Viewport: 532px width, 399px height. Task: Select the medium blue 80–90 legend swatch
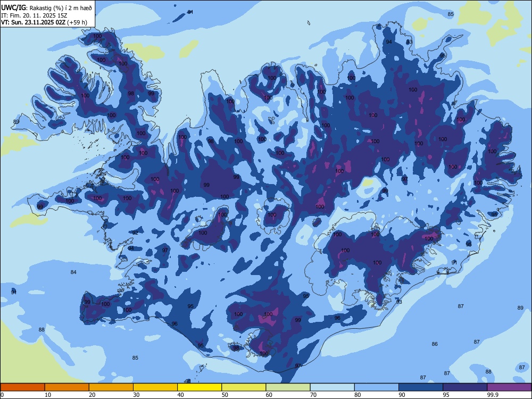point(377,387)
